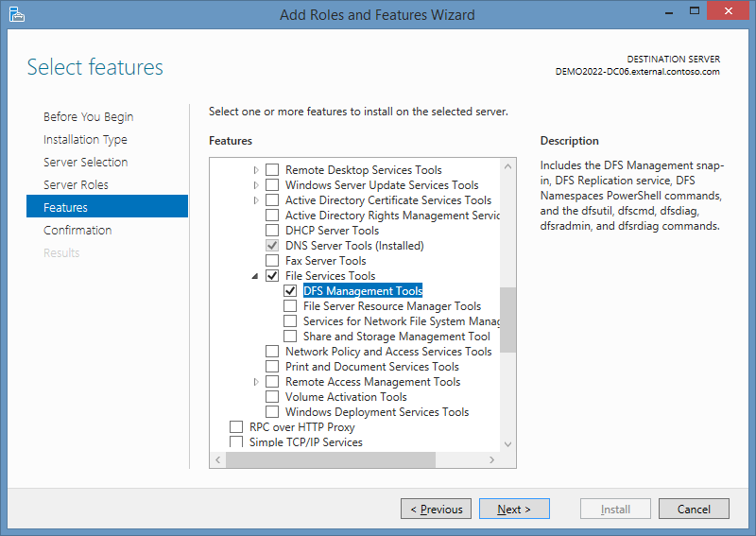Viewport: 756px width, 536px height.
Task: Maximize the wizard window
Action: [695, 11]
